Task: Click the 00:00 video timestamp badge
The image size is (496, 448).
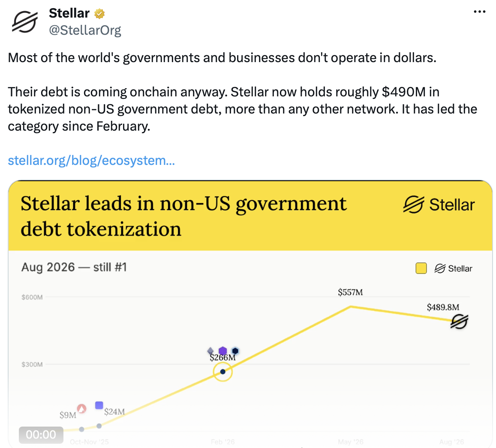Action: [41, 435]
